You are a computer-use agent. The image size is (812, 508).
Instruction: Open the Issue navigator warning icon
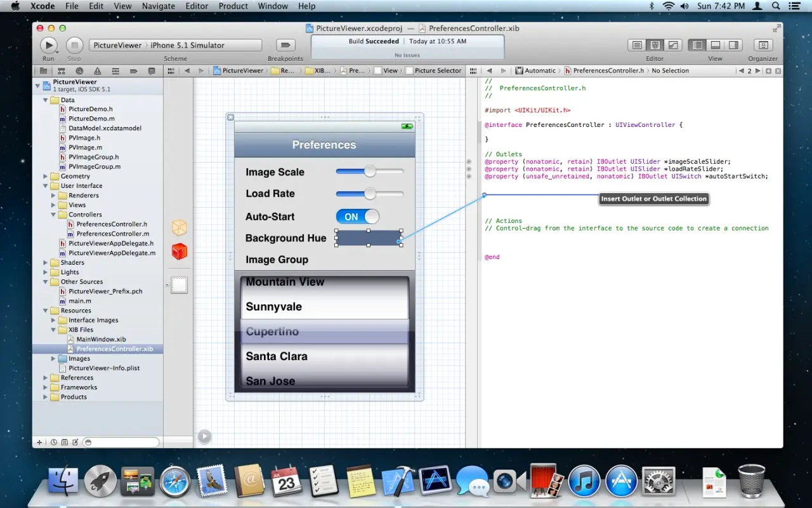pyautogui.click(x=98, y=70)
